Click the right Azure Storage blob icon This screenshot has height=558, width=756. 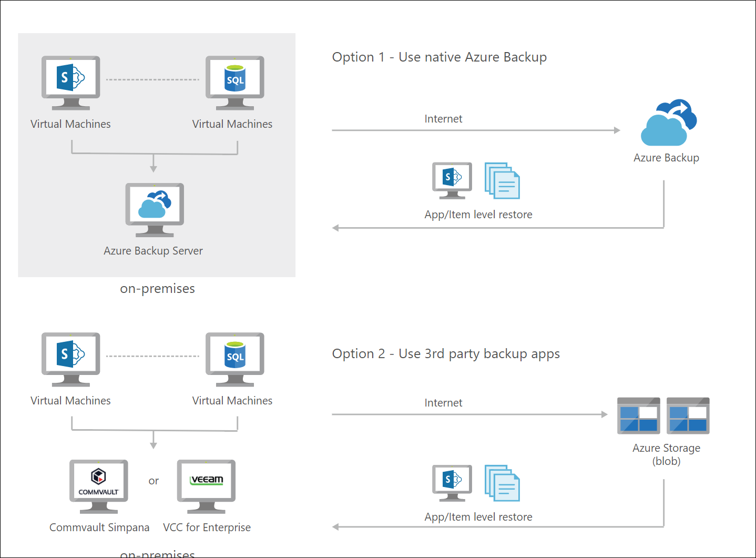click(688, 415)
